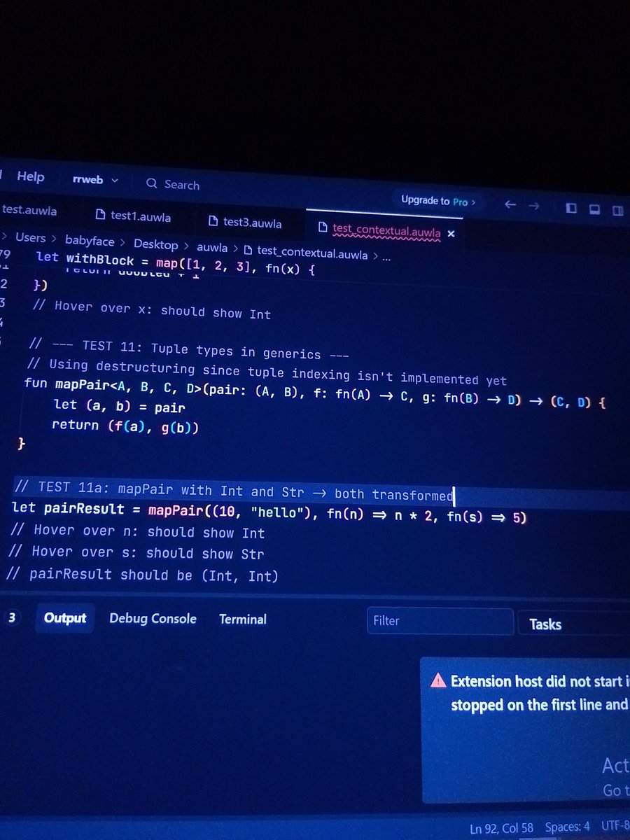Click file icon on test3.auwla tab
Screen dimensions: 630x840
coord(213,220)
